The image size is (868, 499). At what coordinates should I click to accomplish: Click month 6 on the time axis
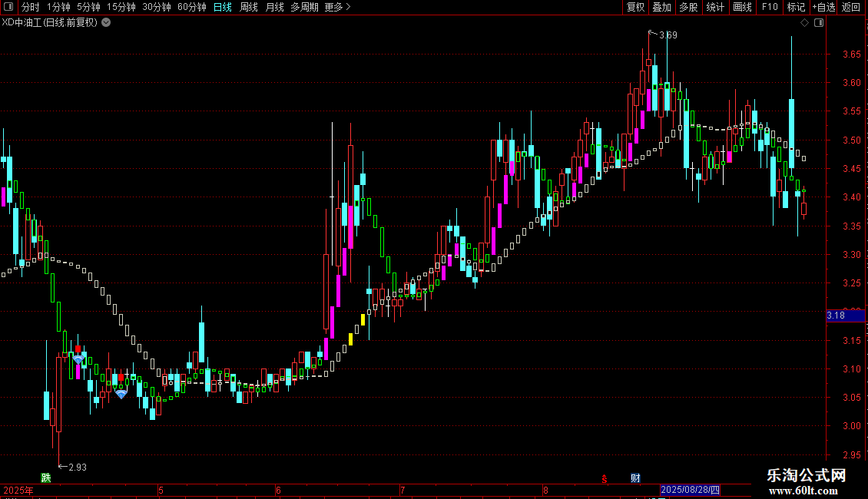click(278, 490)
